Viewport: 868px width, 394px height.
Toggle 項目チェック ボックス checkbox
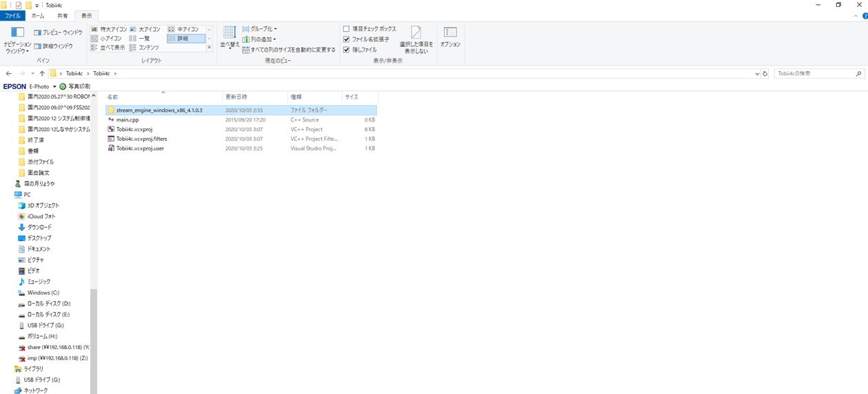pos(370,29)
